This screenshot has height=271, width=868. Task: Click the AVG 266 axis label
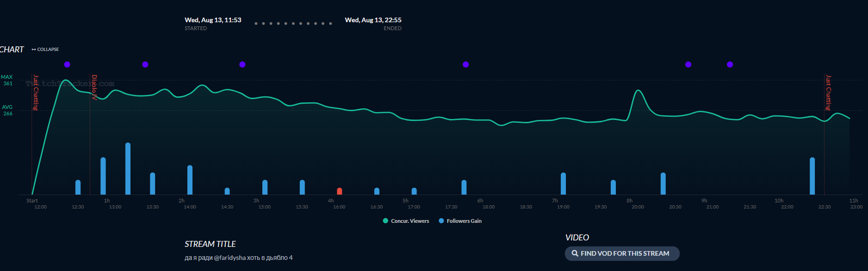click(x=7, y=110)
